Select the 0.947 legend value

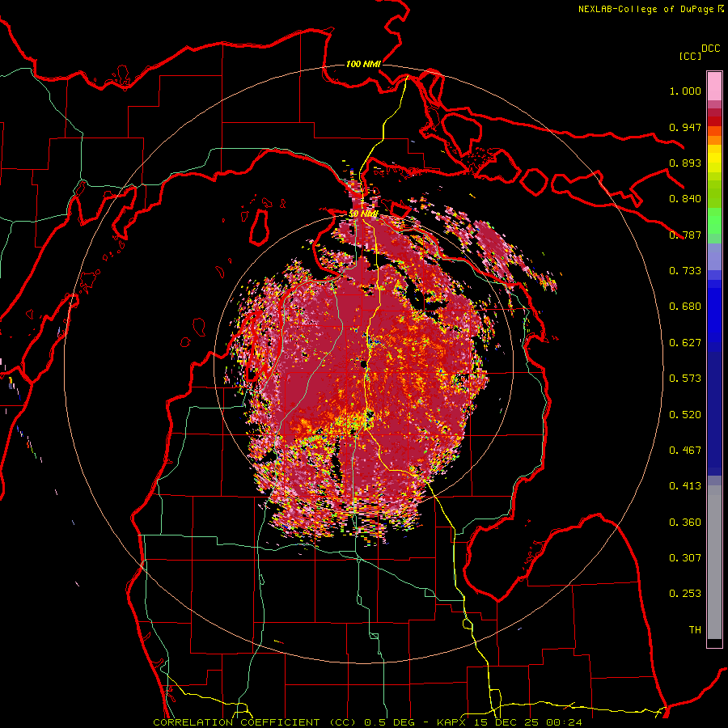pyautogui.click(x=685, y=127)
